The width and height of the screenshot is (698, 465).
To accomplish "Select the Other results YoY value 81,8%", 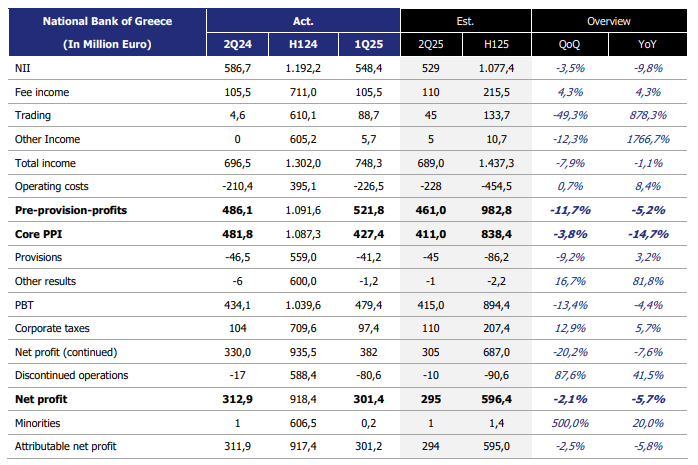I will (x=648, y=281).
